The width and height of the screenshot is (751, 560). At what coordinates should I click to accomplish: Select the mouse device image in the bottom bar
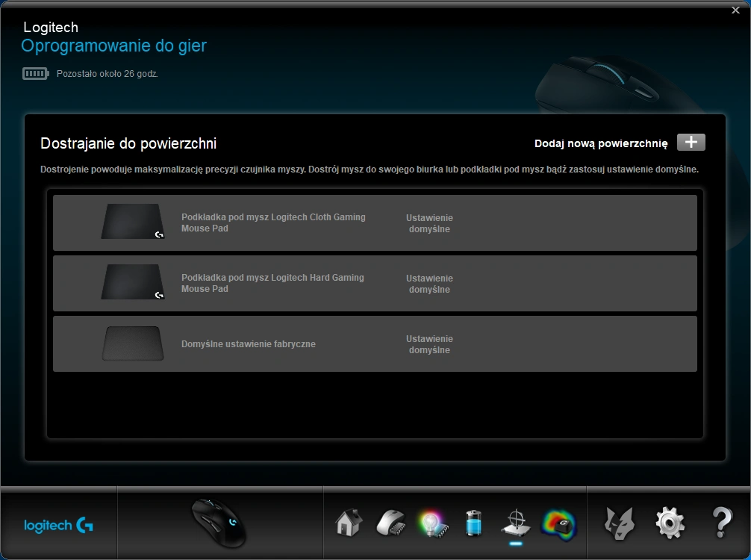click(219, 523)
